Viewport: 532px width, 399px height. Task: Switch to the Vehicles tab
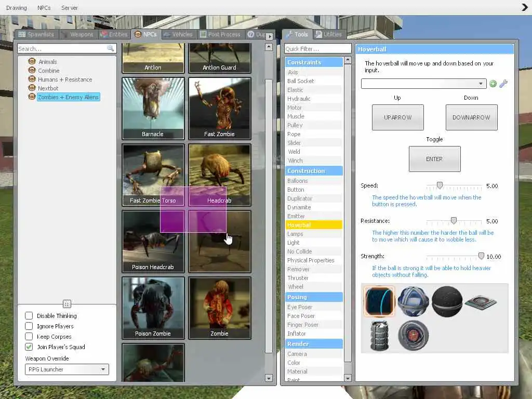point(178,34)
